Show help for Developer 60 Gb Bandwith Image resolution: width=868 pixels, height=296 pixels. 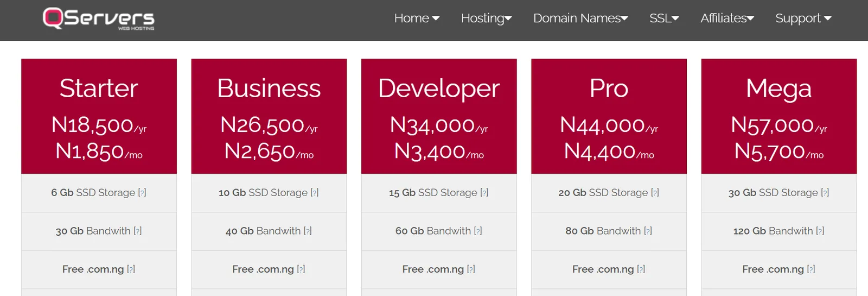(478, 231)
